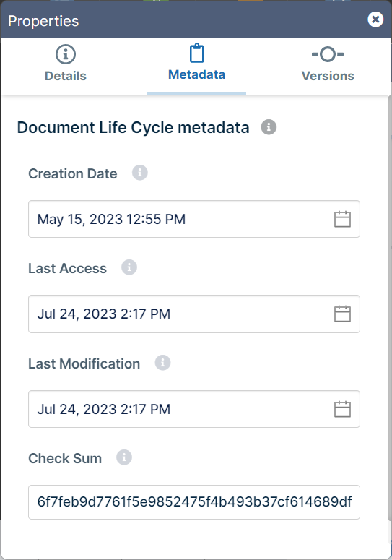This screenshot has height=560, width=392.
Task: Click info icon next to Last Access
Action: 129,267
